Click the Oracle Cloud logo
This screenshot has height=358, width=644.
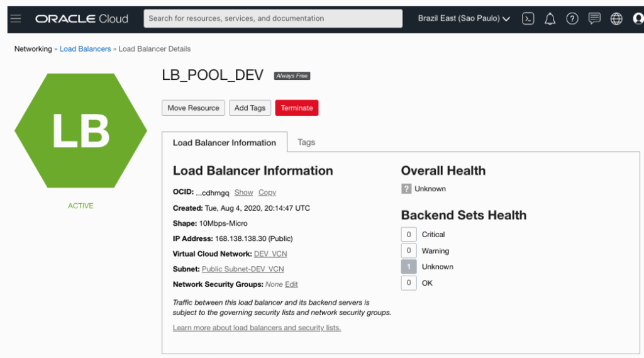(x=82, y=19)
